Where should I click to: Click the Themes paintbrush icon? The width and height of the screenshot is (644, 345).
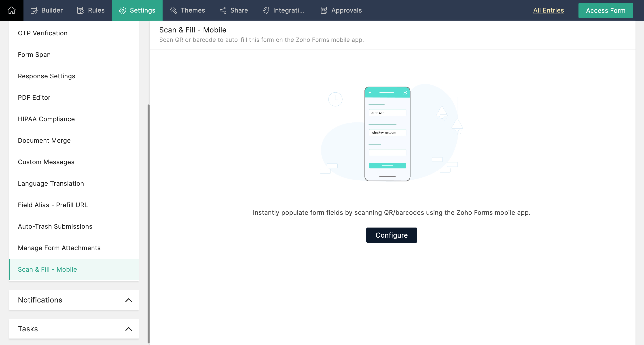pos(173,10)
